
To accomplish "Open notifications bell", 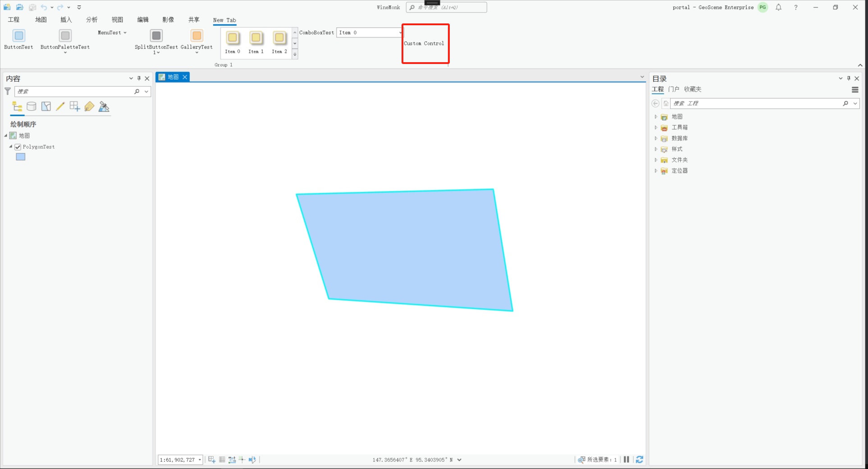I will click(779, 7).
